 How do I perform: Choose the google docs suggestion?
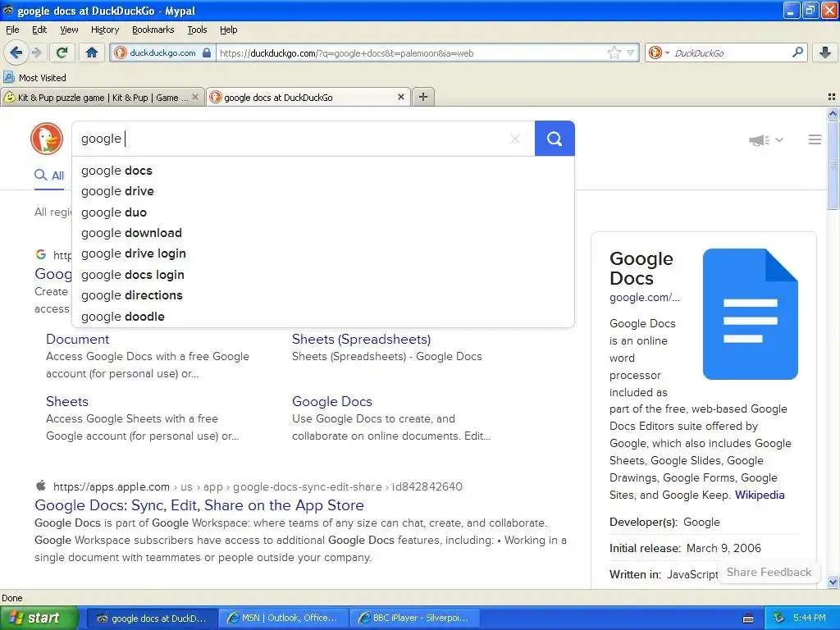coord(323,171)
